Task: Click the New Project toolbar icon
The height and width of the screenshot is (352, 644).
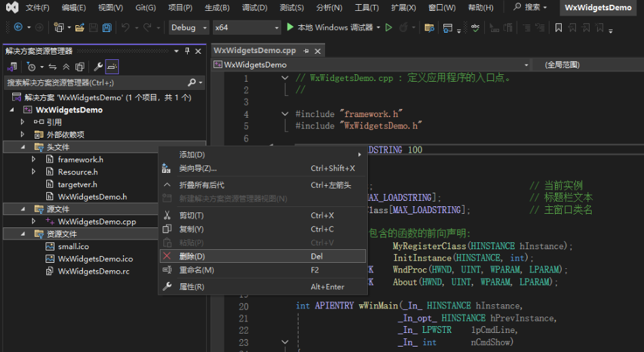Action: point(58,27)
